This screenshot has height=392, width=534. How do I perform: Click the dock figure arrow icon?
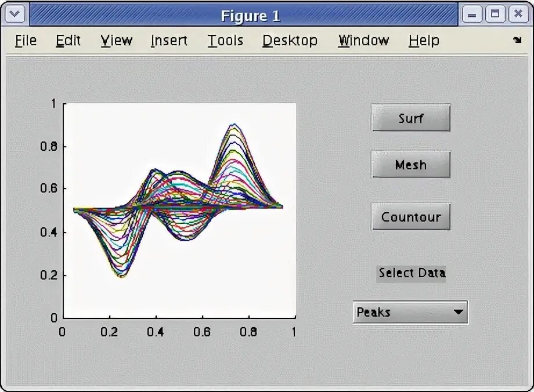pos(517,40)
